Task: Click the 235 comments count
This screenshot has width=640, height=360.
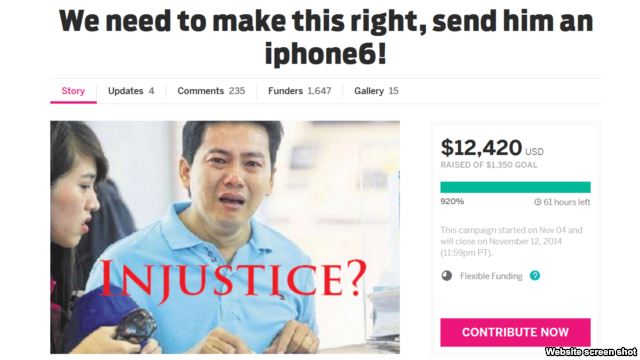Action: point(237,91)
